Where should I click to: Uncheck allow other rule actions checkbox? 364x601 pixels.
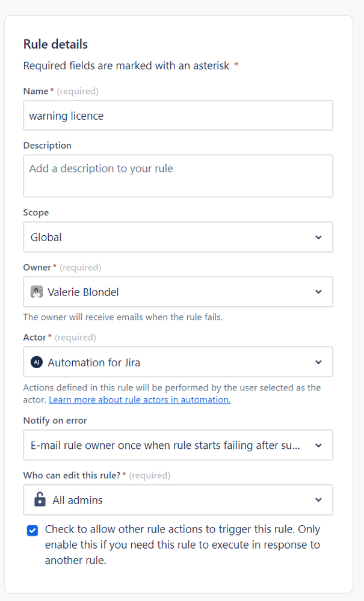32,530
